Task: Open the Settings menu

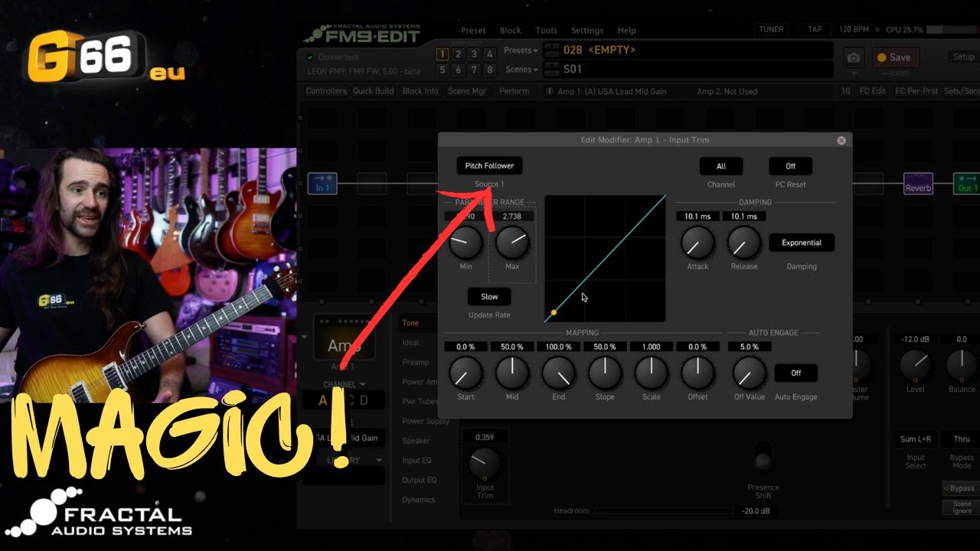Action: [x=587, y=31]
